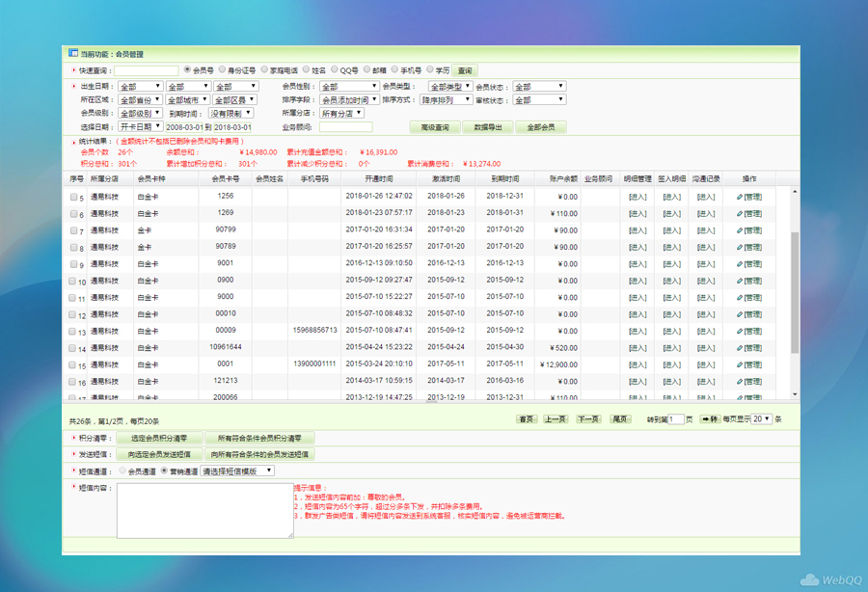
Task: Select the 身份证号 radio button
Action: pos(223,70)
